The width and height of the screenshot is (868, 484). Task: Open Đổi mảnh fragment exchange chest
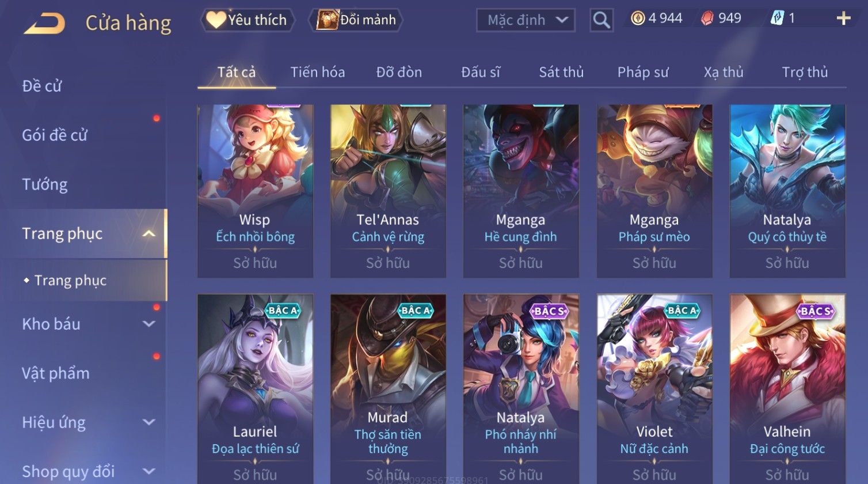click(x=356, y=20)
